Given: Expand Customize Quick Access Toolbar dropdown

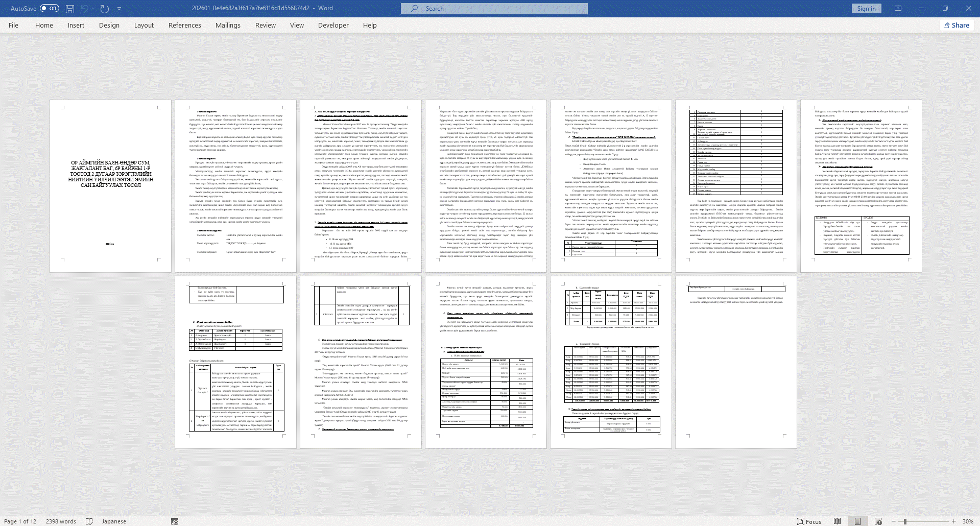Looking at the screenshot, I should 119,9.
